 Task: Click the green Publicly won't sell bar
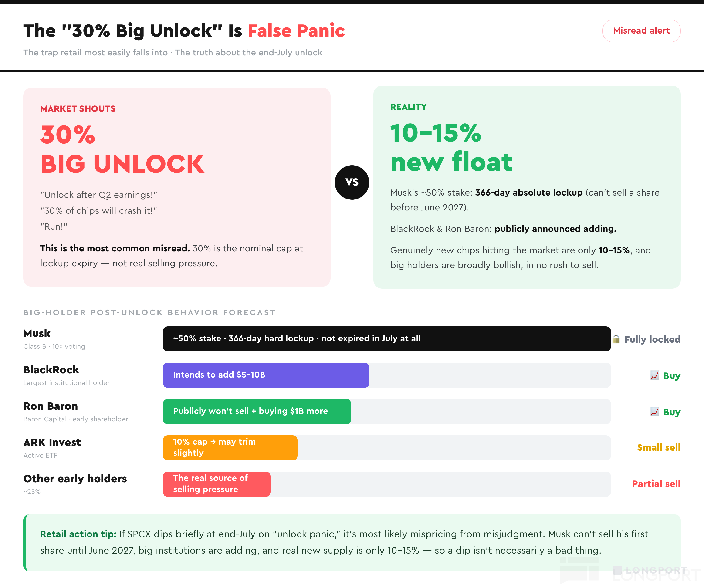tap(257, 411)
